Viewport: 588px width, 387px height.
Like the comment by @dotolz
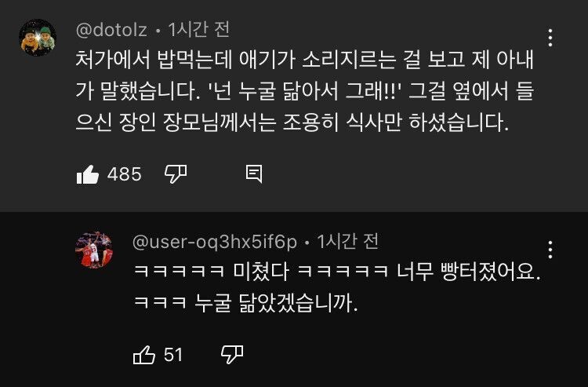point(87,174)
